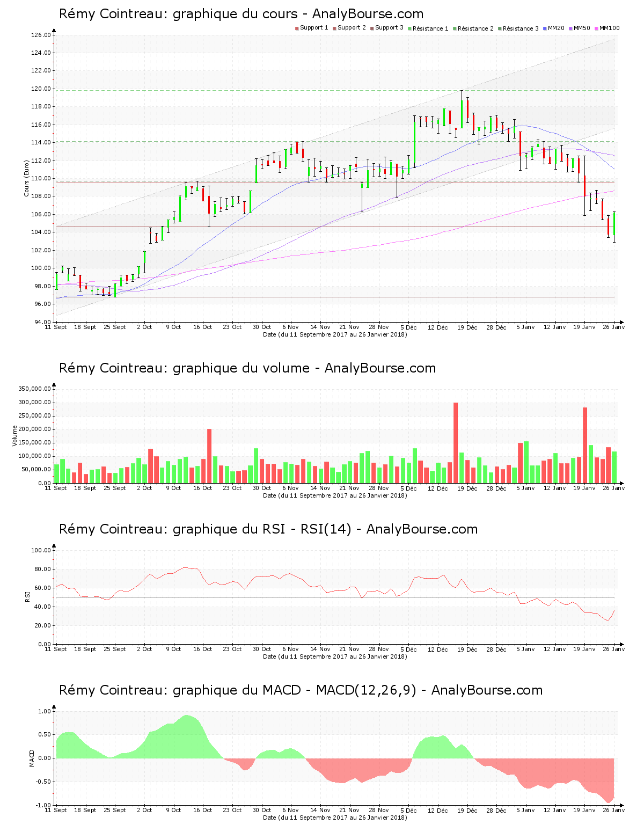Click the 'graphique du MACD - MACD(12,26,9)' title
The width and height of the screenshot is (644, 832).
point(301,690)
